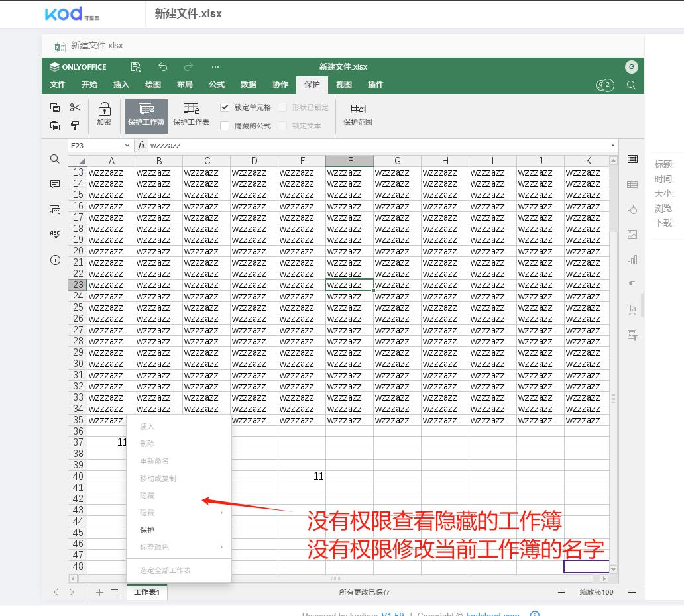Screen dimensions: 684x616
Task: Switch to the 公式 tab
Action: point(216,85)
